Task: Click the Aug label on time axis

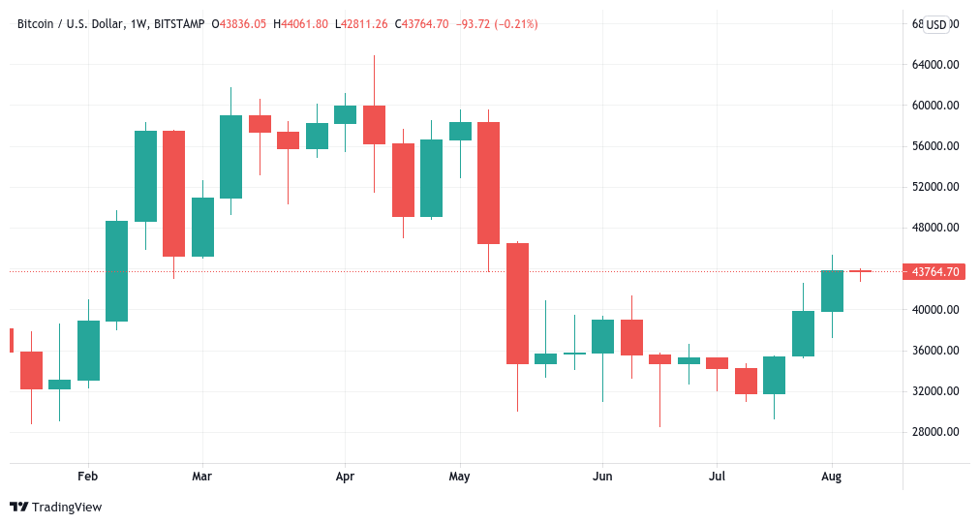Action: 831,477
